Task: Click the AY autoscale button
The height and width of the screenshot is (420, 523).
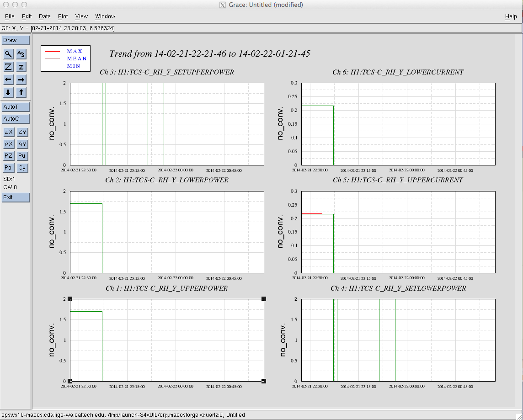Action: click(x=22, y=144)
